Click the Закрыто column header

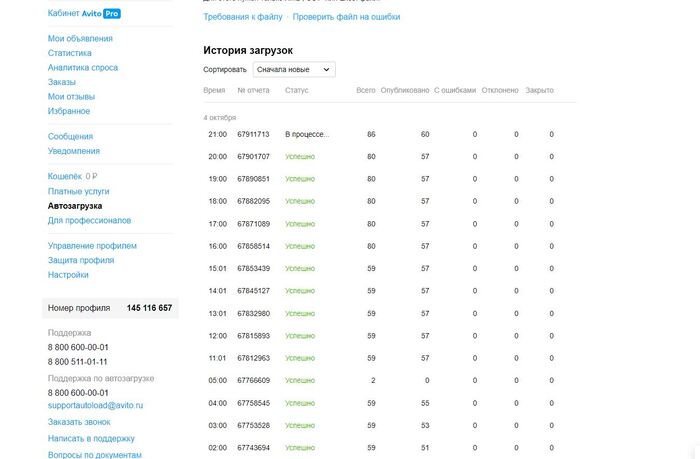[539, 90]
